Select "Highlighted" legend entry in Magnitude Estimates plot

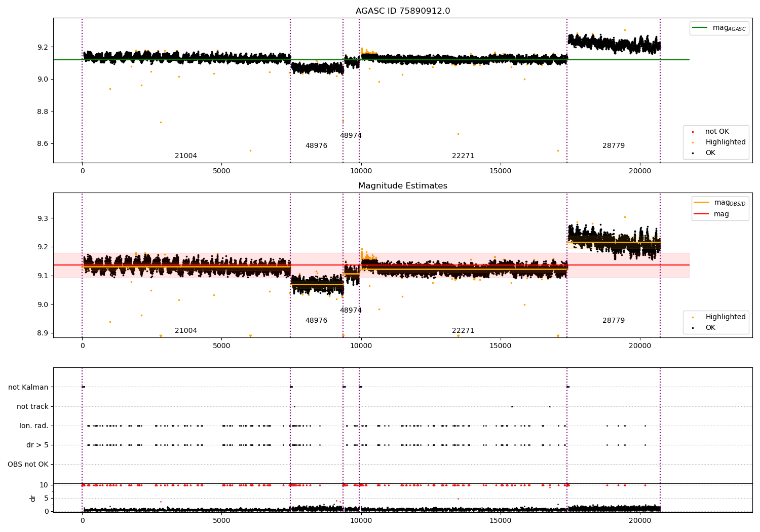coord(726,317)
